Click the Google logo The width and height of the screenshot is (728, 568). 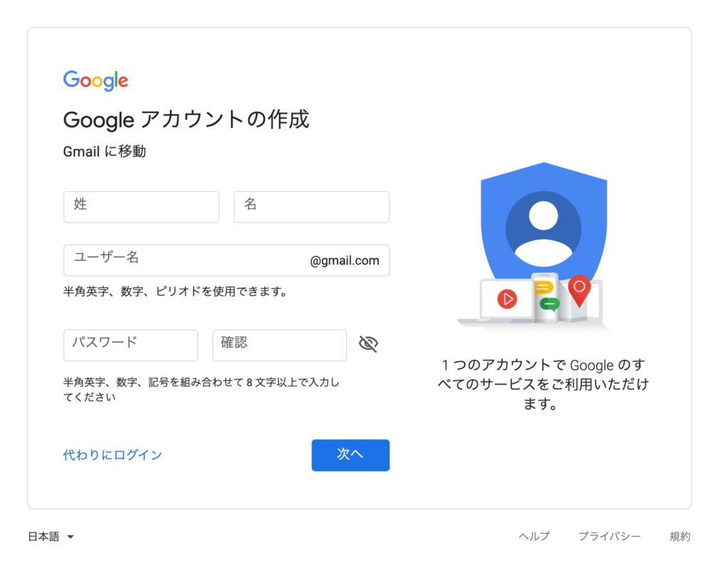pyautogui.click(x=95, y=80)
